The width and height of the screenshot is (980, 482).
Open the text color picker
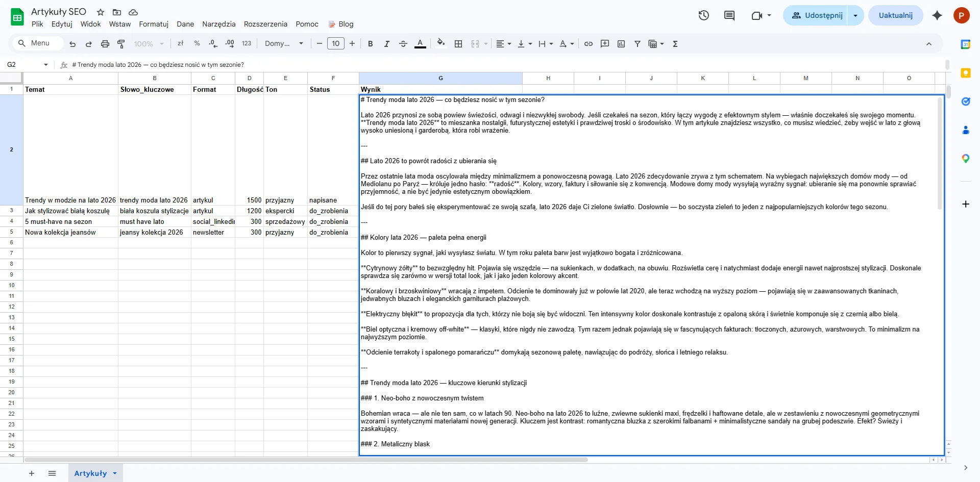coord(420,44)
